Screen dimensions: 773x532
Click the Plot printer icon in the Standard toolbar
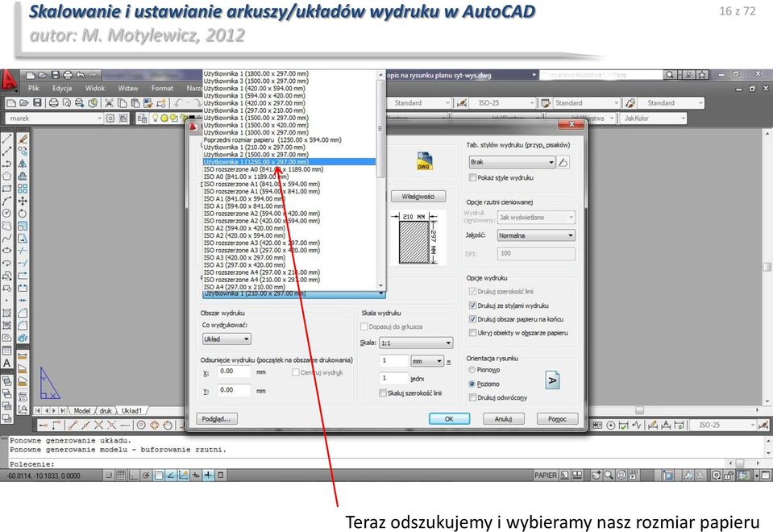coord(53,103)
